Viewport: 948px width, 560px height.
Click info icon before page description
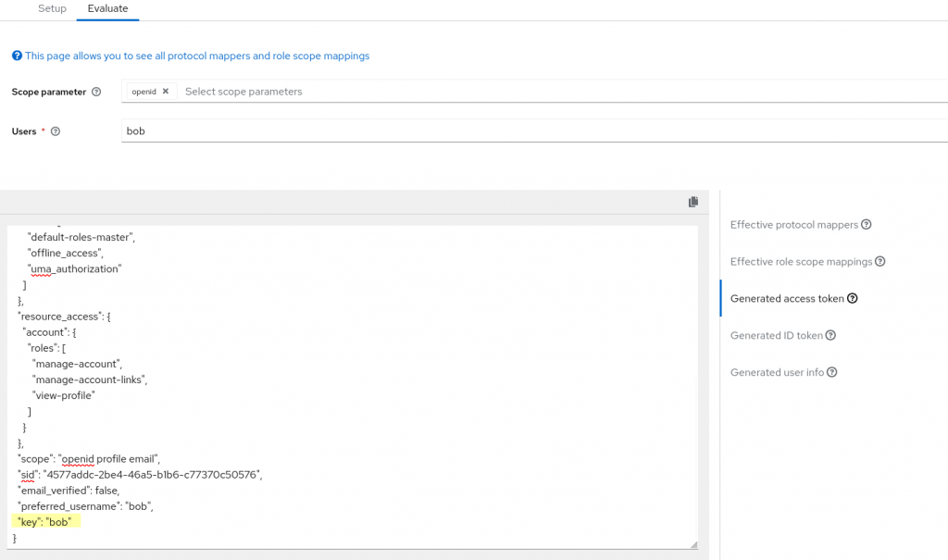[17, 56]
